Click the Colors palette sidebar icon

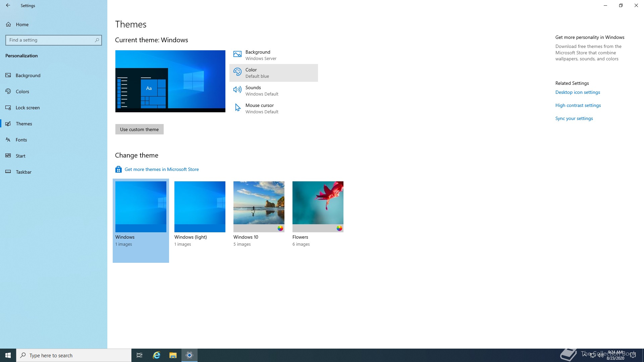[x=8, y=91]
